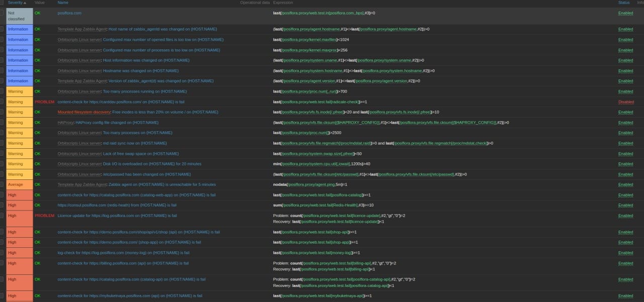Disable the 'Lack of free swap space' trigger
This screenshot has width=644, height=302.
tap(626, 154)
